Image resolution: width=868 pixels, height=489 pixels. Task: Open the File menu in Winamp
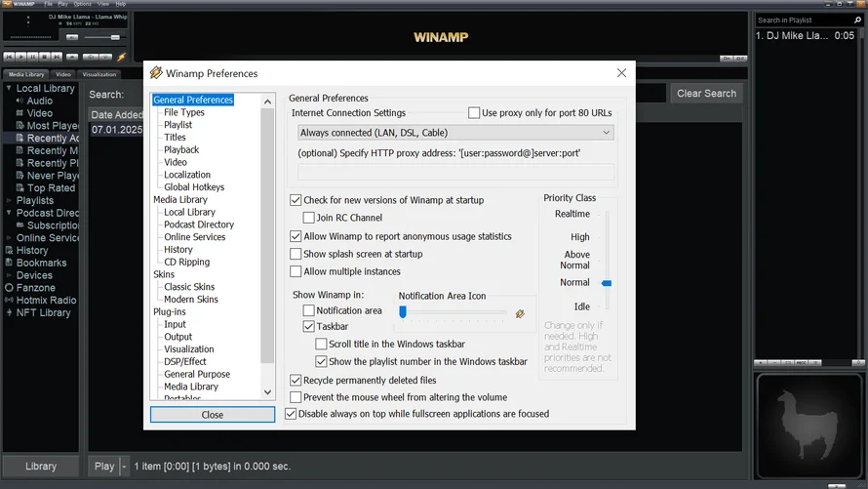pyautogui.click(x=48, y=4)
